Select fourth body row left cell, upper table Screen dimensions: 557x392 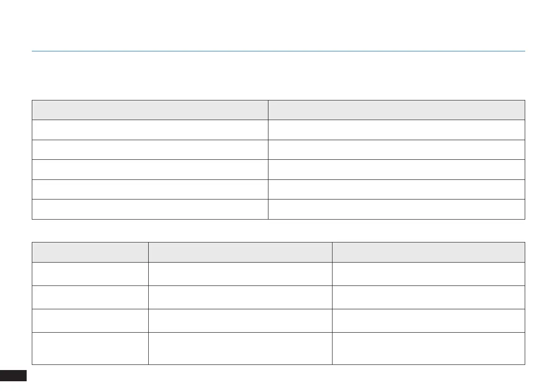coord(150,189)
